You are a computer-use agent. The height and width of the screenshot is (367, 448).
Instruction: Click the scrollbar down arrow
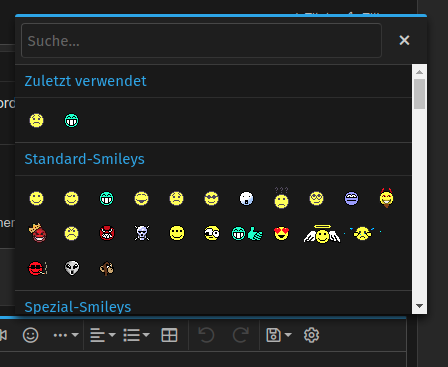[419, 306]
